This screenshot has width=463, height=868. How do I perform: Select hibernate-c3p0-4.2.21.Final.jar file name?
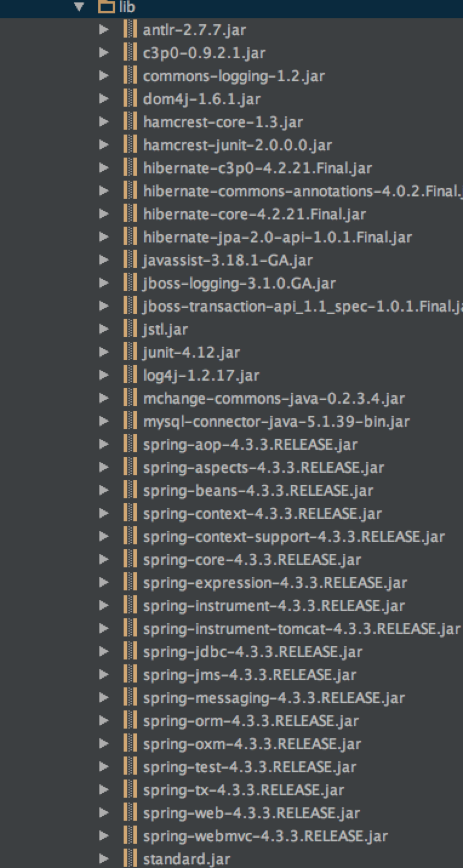pyautogui.click(x=258, y=168)
